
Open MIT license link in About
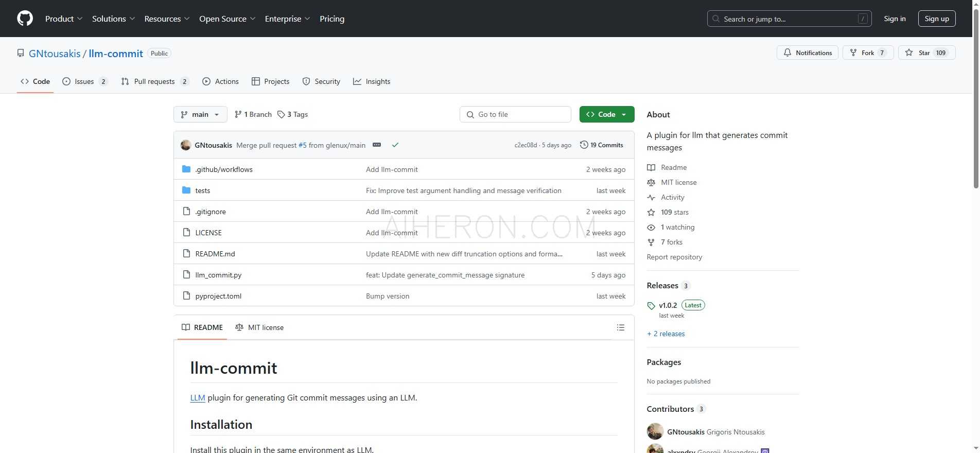tap(672, 182)
